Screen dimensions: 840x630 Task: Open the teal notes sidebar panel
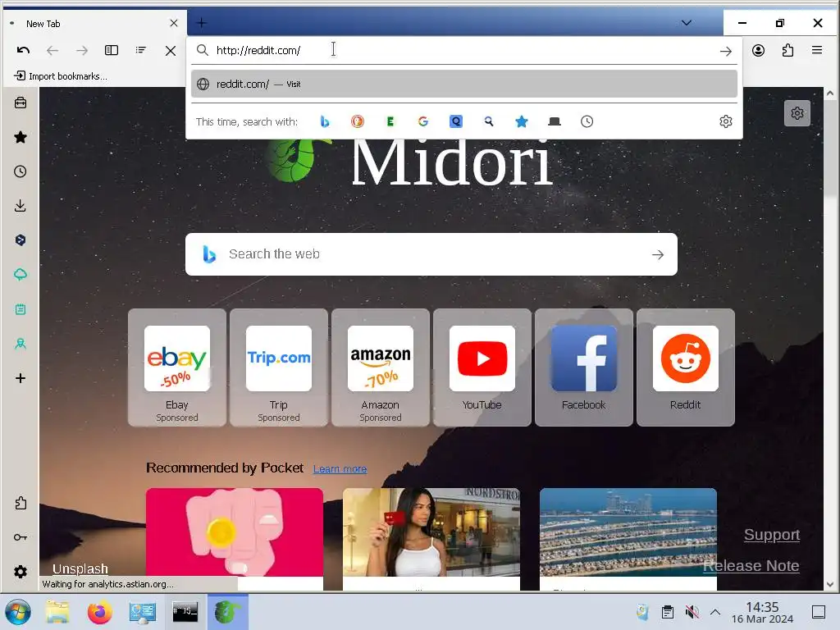click(x=21, y=309)
